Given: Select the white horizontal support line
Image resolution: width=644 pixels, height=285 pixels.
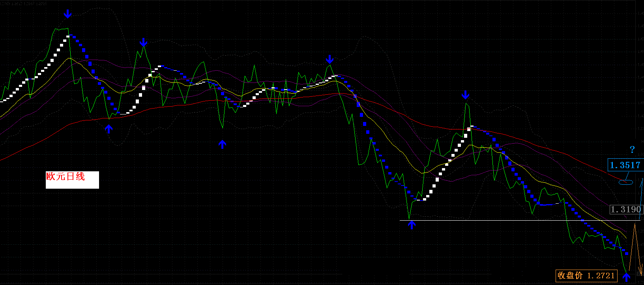Looking at the screenshot, I should coord(520,220).
